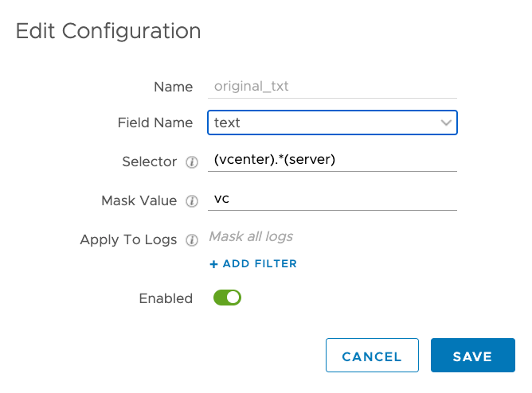
Task: Toggle the Enabled switch off
Action: click(x=227, y=298)
